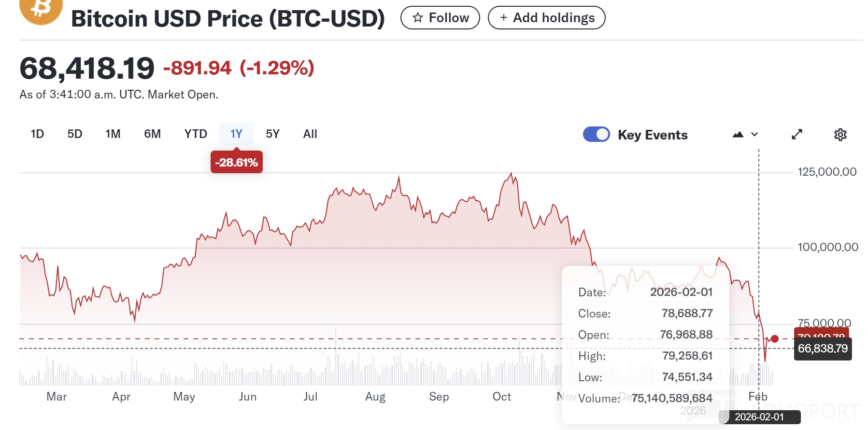868x430 pixels.
Task: Choose the 5Y range
Action: pyautogui.click(x=273, y=134)
